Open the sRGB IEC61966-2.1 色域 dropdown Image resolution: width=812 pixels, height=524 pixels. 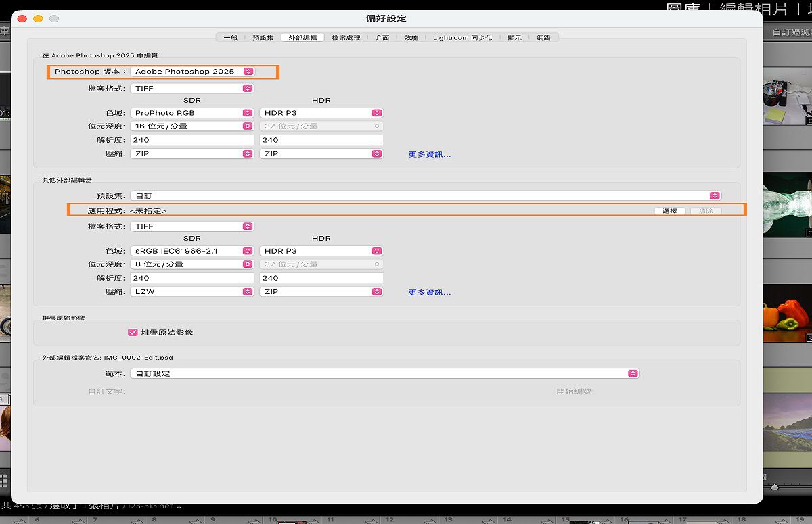191,251
